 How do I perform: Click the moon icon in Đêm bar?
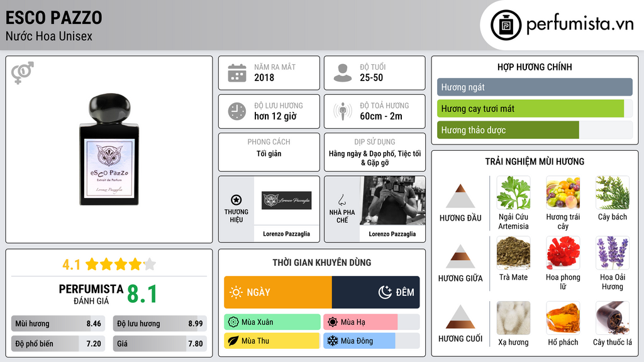(x=385, y=292)
